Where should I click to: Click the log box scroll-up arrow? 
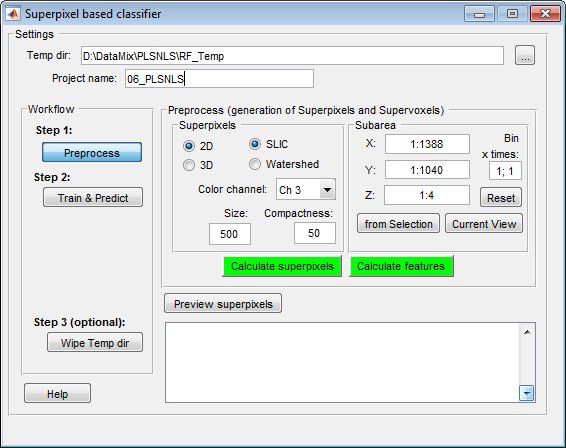click(x=527, y=332)
